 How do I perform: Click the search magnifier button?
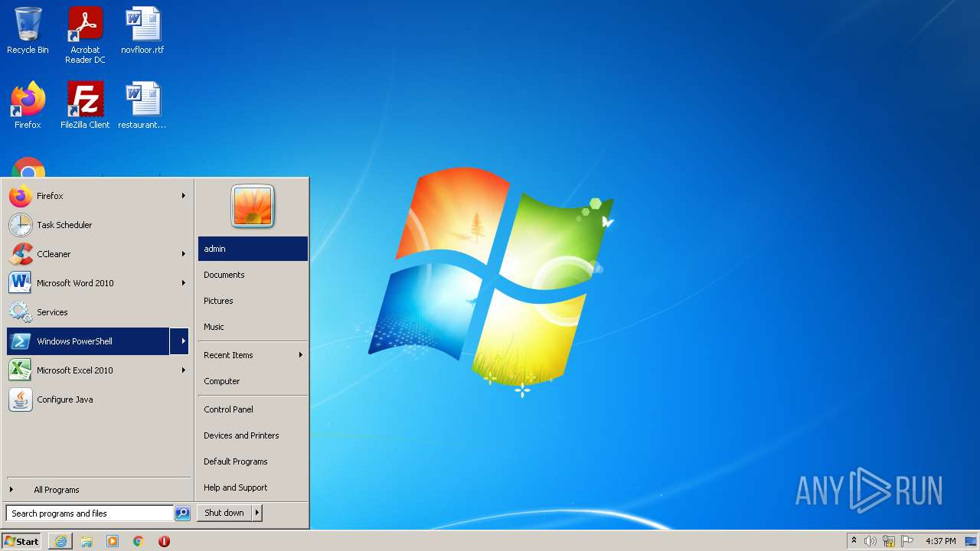182,514
